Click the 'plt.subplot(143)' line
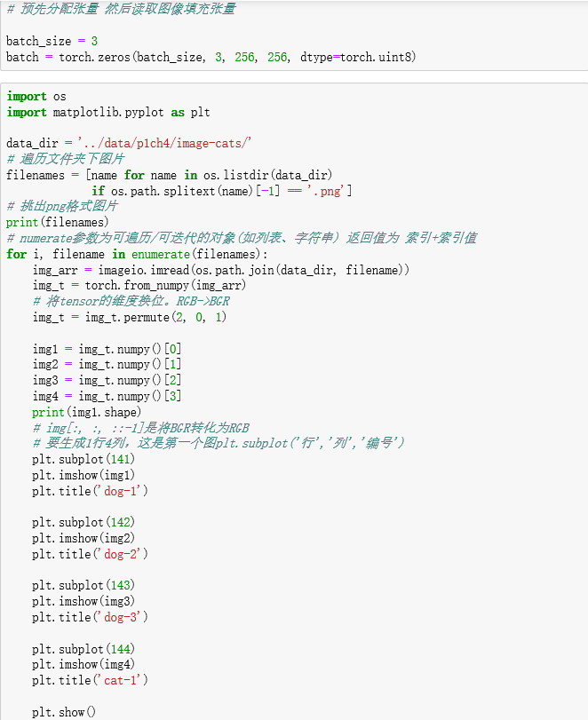This screenshot has width=588, height=720. pos(83,585)
